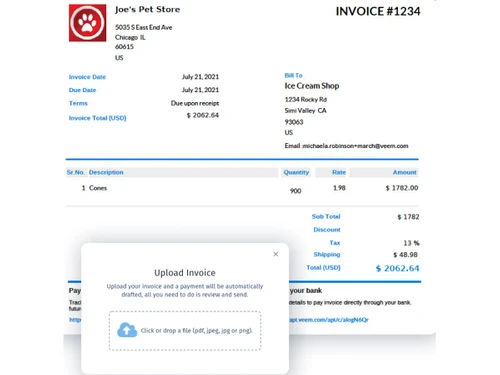
Task: Click the $ 48.98 shipping value
Action: tap(405, 255)
